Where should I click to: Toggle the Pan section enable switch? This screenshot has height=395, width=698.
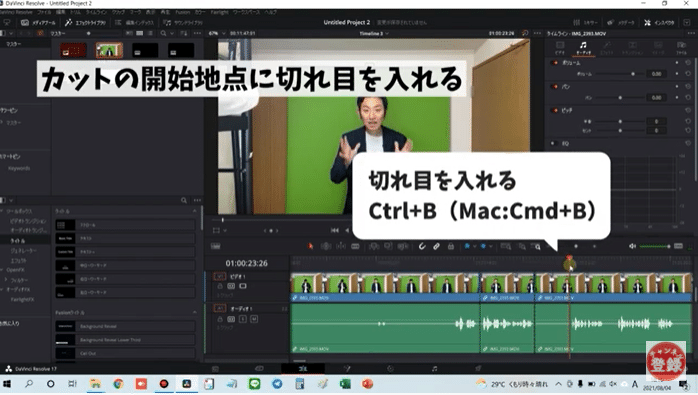click(554, 86)
